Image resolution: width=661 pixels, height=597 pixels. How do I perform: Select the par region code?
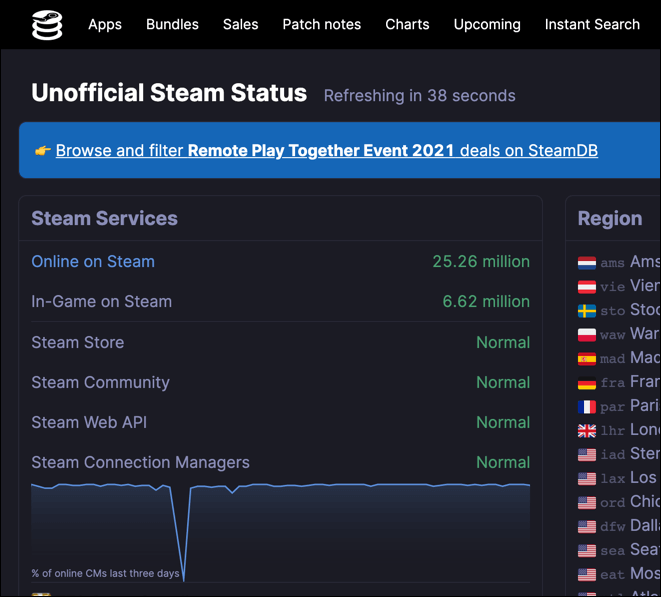click(x=613, y=407)
